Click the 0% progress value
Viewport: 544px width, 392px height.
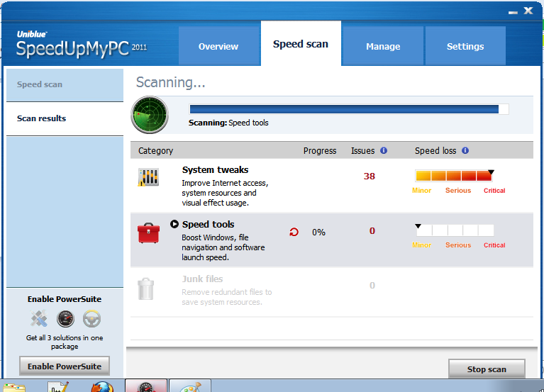click(318, 233)
